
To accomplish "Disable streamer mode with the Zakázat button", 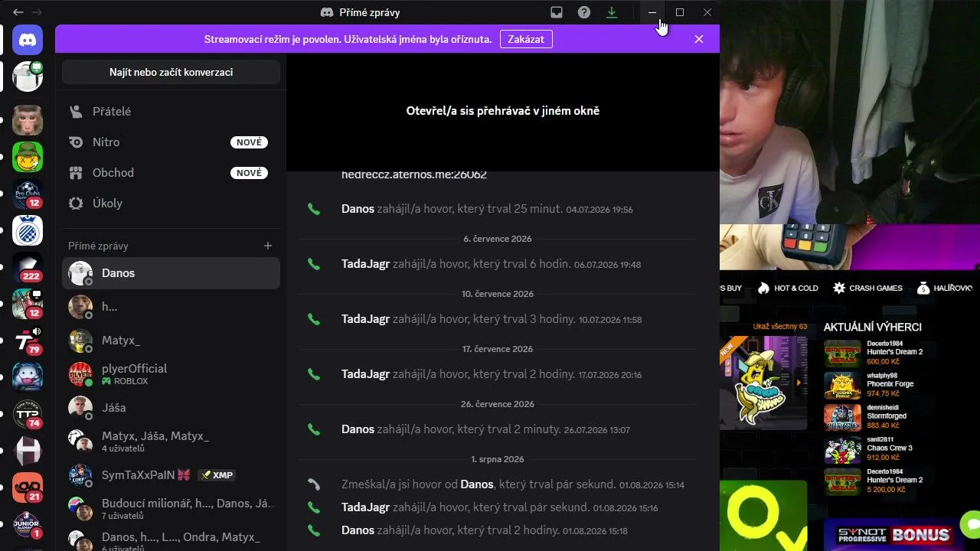I will pos(526,39).
